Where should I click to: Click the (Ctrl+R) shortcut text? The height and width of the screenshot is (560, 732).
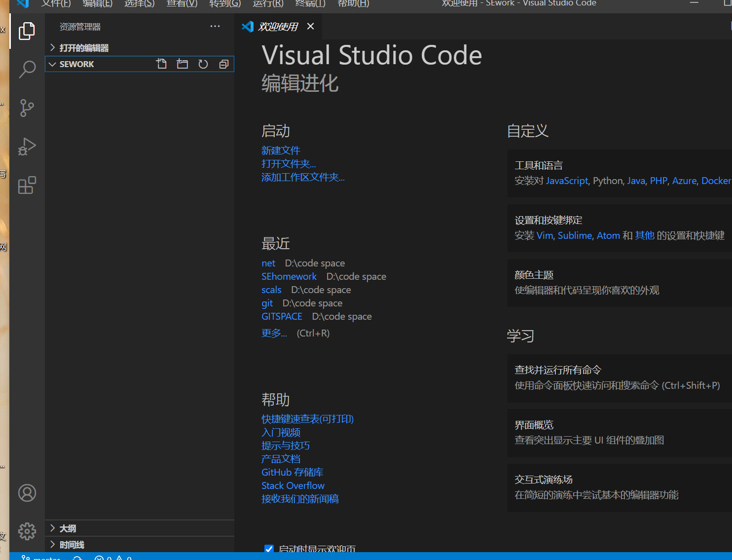(x=313, y=333)
